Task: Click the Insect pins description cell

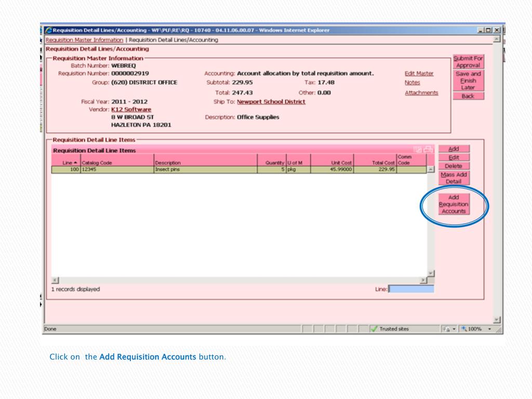Action: 205,169
